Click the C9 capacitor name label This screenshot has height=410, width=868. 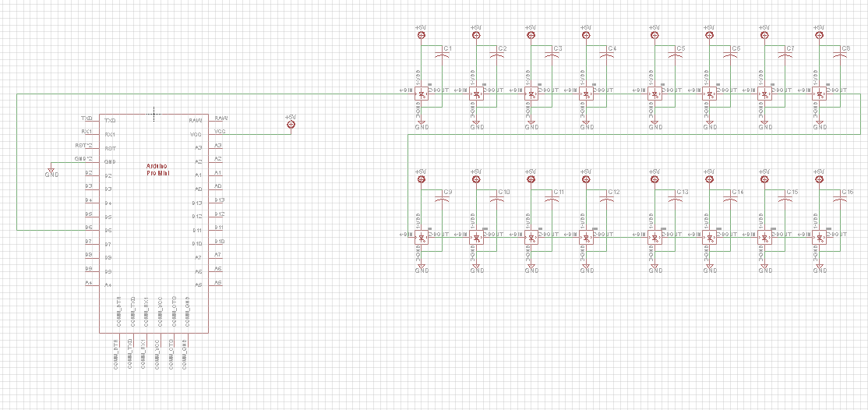tap(448, 193)
